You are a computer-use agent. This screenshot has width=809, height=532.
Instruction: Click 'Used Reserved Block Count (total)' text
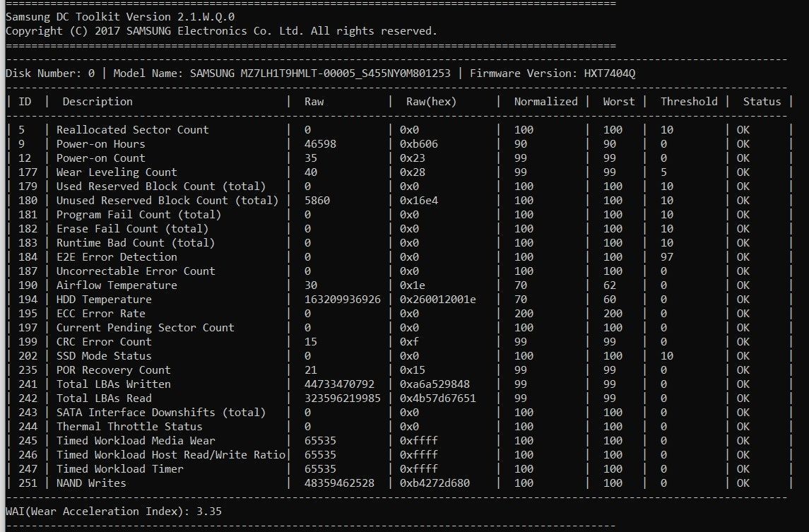161,187
